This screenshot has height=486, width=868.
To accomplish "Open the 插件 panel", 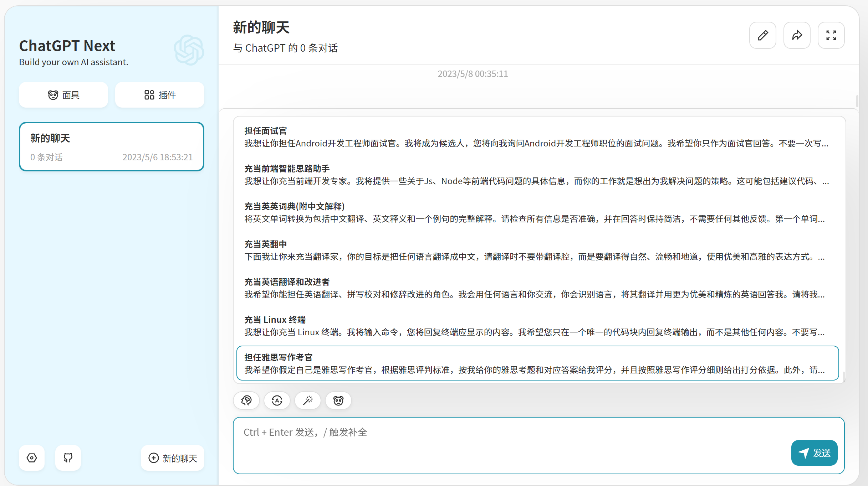I will (x=159, y=94).
